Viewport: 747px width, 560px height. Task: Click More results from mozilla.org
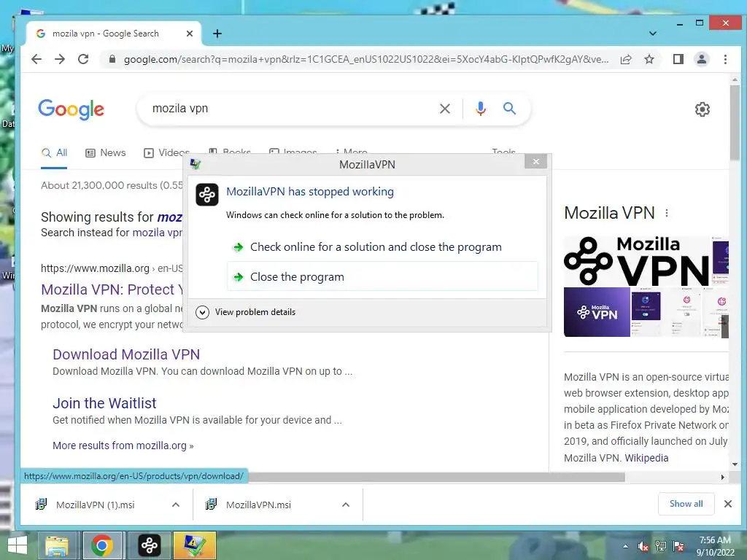pos(123,446)
